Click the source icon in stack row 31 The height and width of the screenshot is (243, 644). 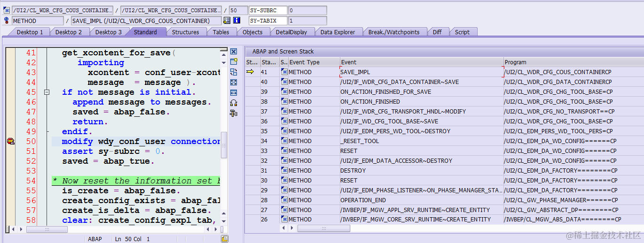click(284, 170)
